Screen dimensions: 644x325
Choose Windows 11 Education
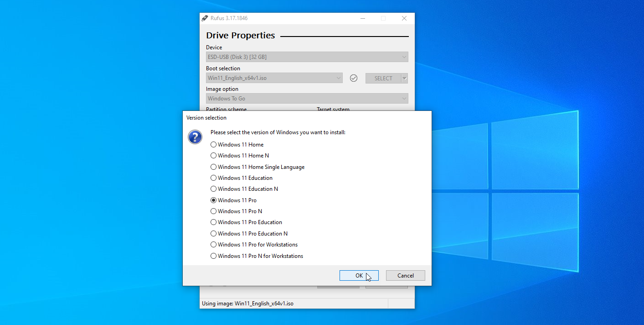[213, 178]
